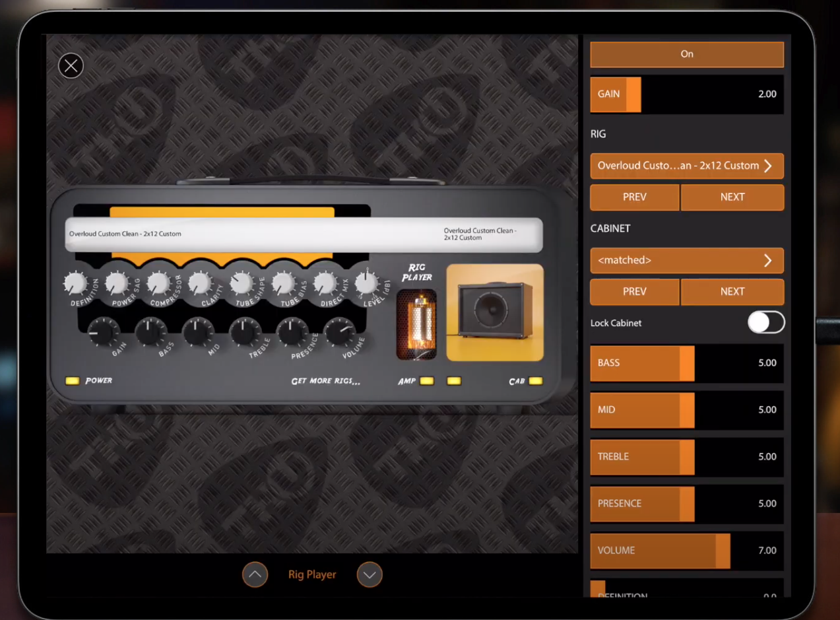Open the Get More Rigs link

click(326, 381)
